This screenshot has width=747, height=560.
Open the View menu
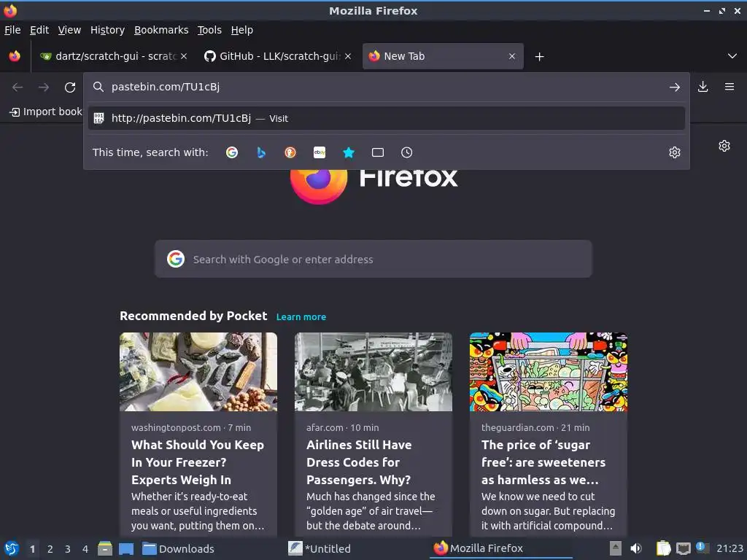(69, 30)
